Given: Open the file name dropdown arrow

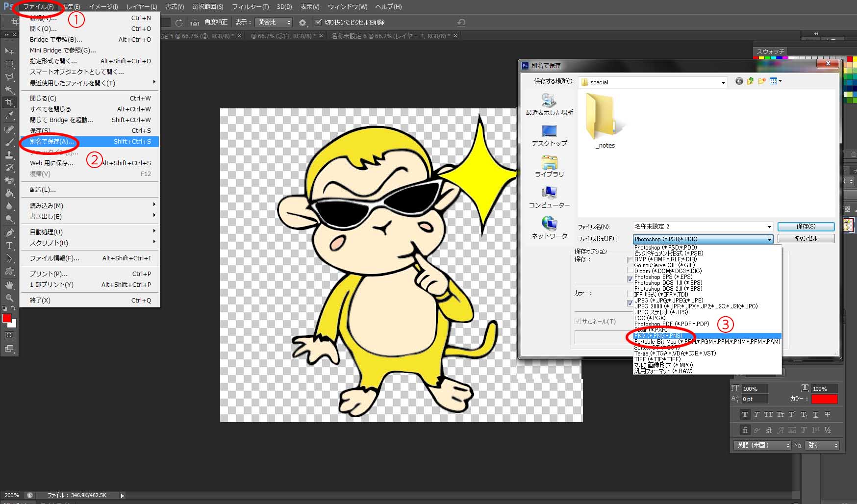Looking at the screenshot, I should point(769,227).
